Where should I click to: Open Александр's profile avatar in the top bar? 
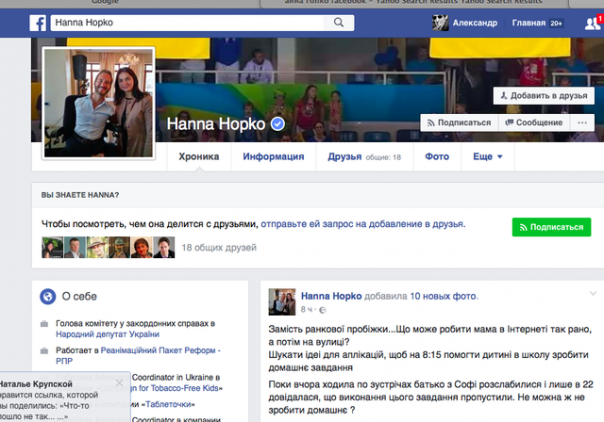tap(440, 23)
